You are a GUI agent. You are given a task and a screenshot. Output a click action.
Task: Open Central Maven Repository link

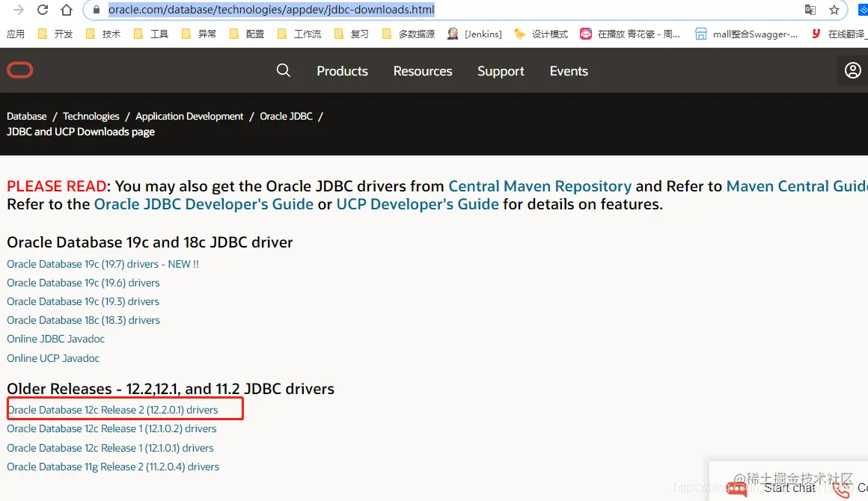click(x=540, y=185)
